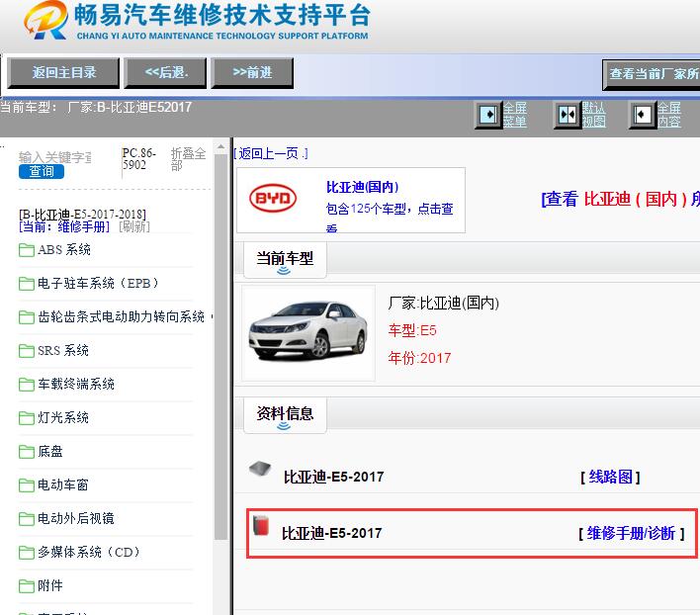Select 灯光系统 tree item text

[63, 417]
